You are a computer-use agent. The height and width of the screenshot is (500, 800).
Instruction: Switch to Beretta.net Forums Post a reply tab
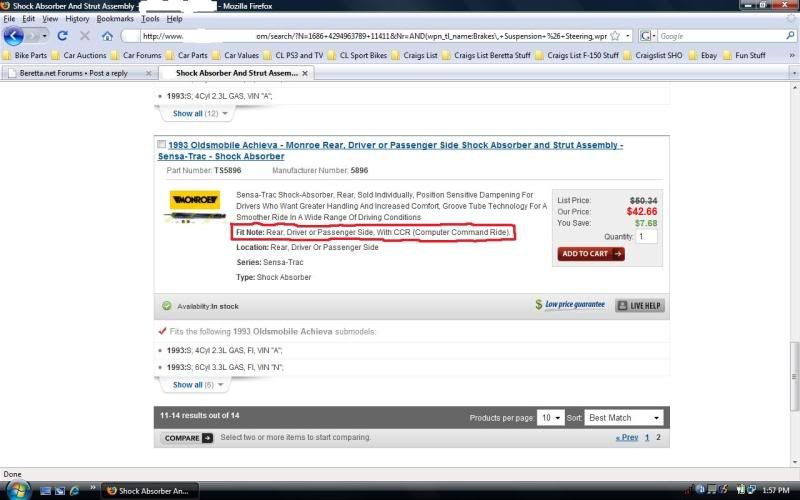79,73
